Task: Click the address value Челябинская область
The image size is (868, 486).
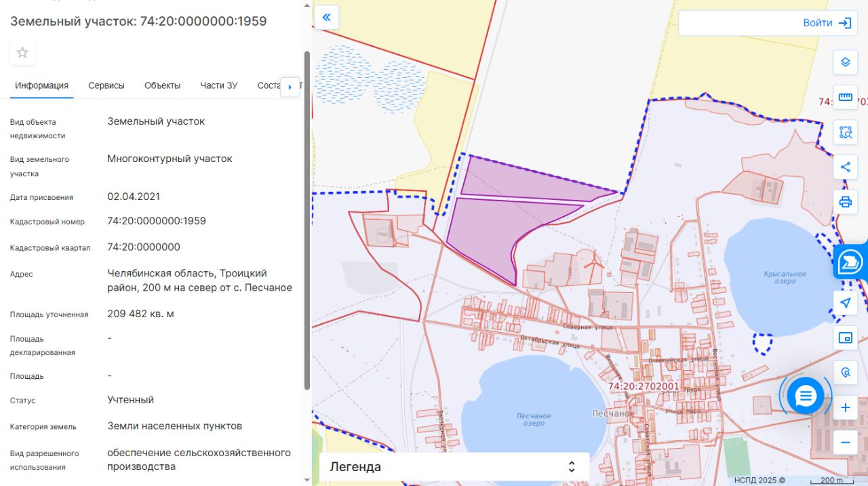Action: click(200, 281)
